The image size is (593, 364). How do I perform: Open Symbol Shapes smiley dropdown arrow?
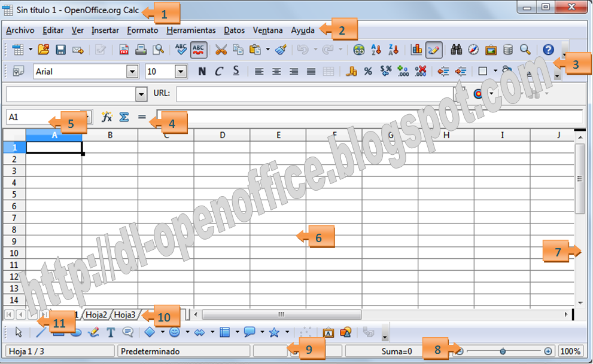point(187,332)
